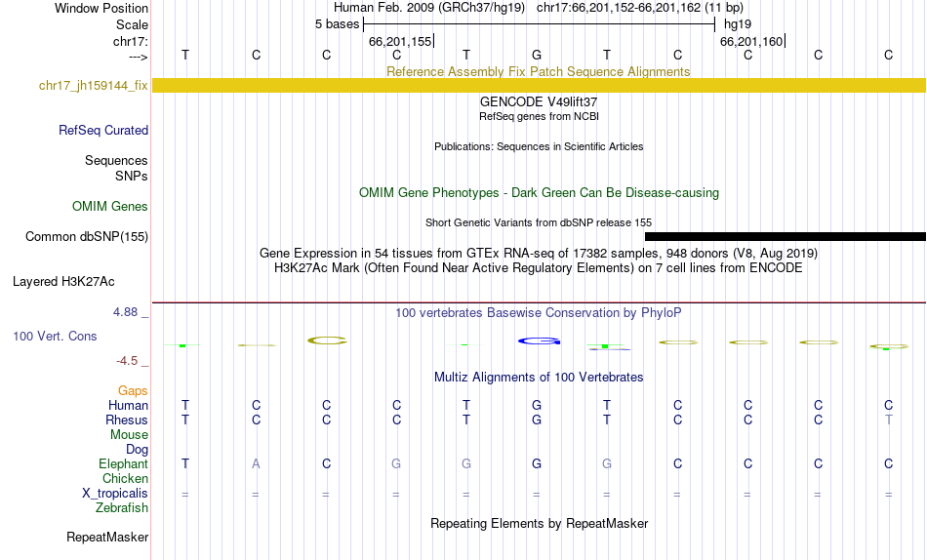Click the yellow fix patch alignment bar
Screen dimensions: 927x560
point(539,85)
